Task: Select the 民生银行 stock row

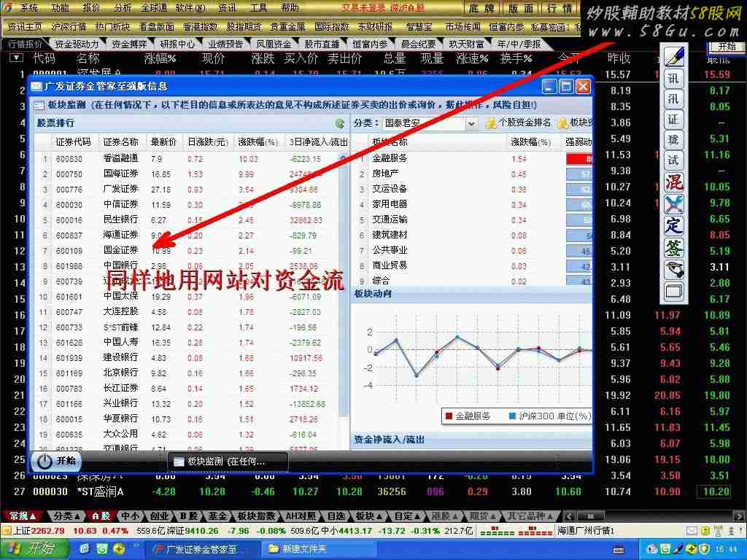Action: [187, 220]
